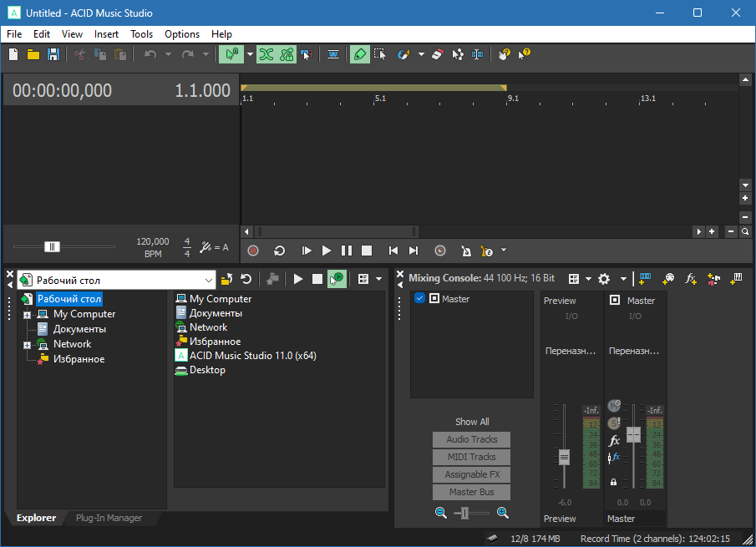Click Assignable FX filter button
The width and height of the screenshot is (756, 547).
(471, 474)
